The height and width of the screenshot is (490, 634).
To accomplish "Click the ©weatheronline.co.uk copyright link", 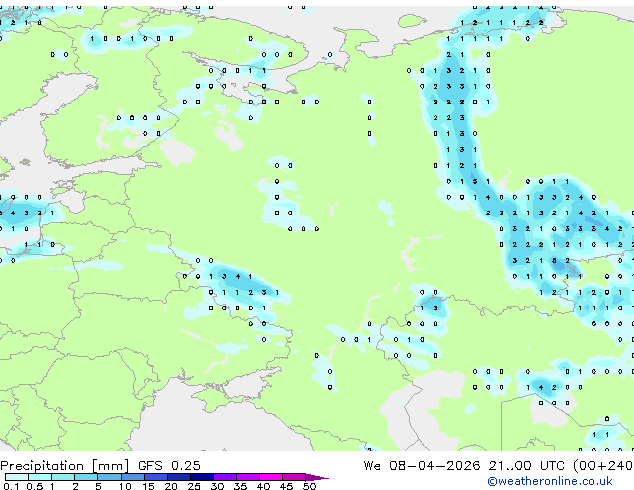I will tap(550, 481).
